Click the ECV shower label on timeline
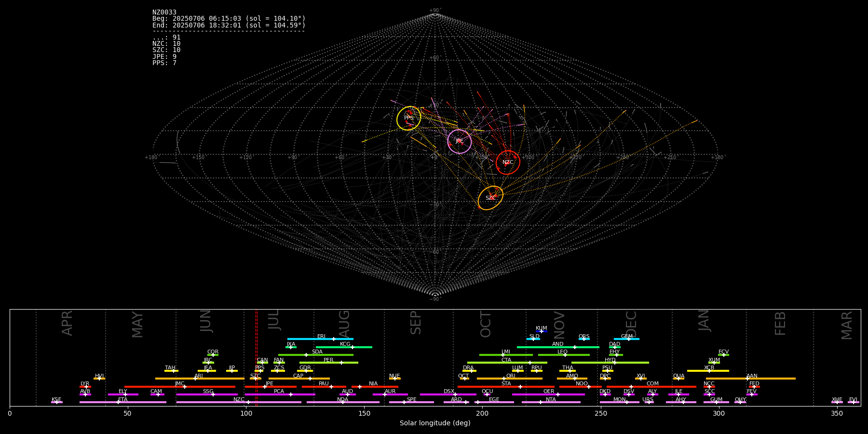 [x=723, y=352]
